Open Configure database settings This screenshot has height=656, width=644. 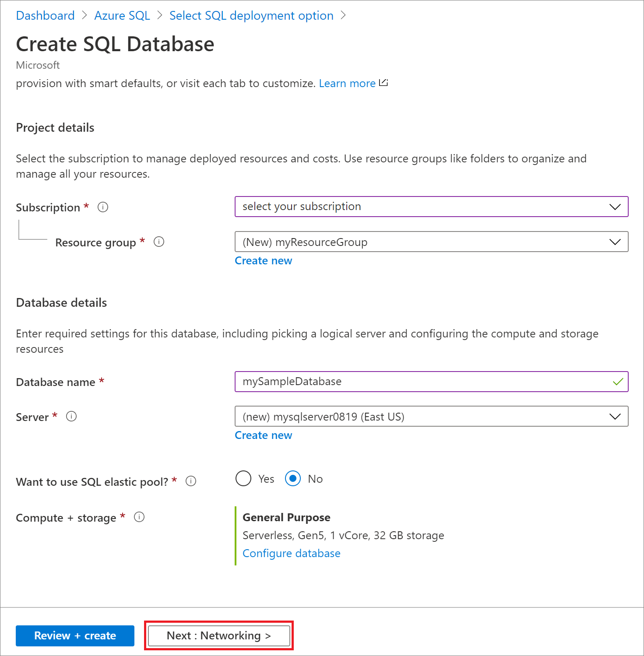pos(291,553)
